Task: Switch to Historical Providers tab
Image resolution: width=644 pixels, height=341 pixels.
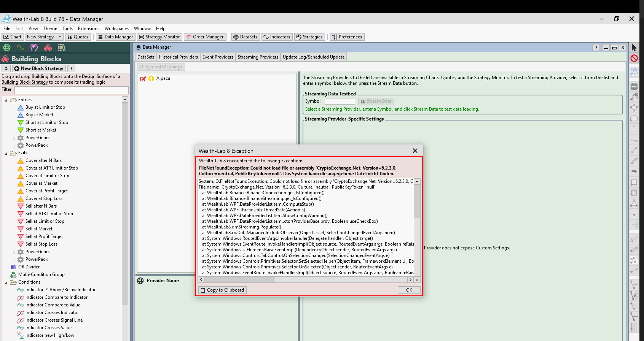Action: 179,57
